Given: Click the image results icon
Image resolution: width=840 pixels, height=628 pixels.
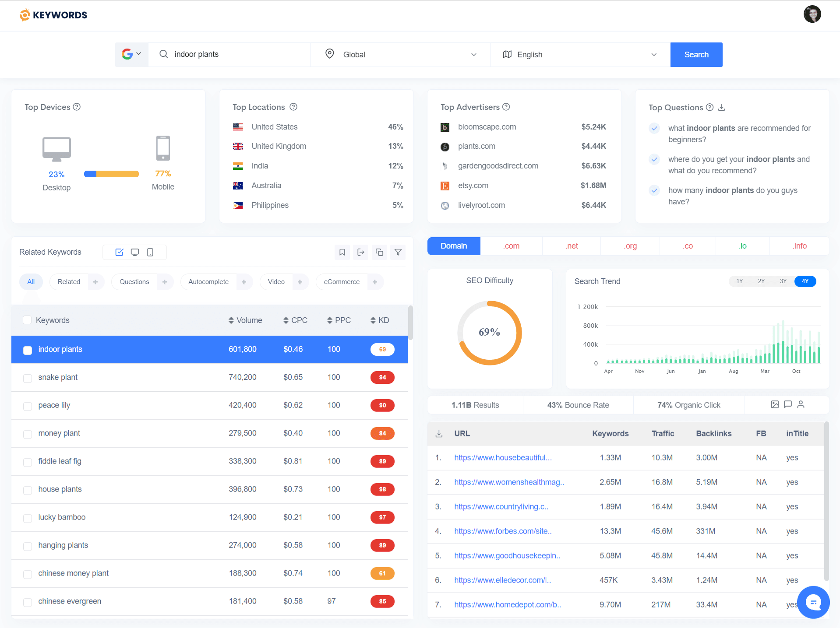Looking at the screenshot, I should (x=775, y=404).
